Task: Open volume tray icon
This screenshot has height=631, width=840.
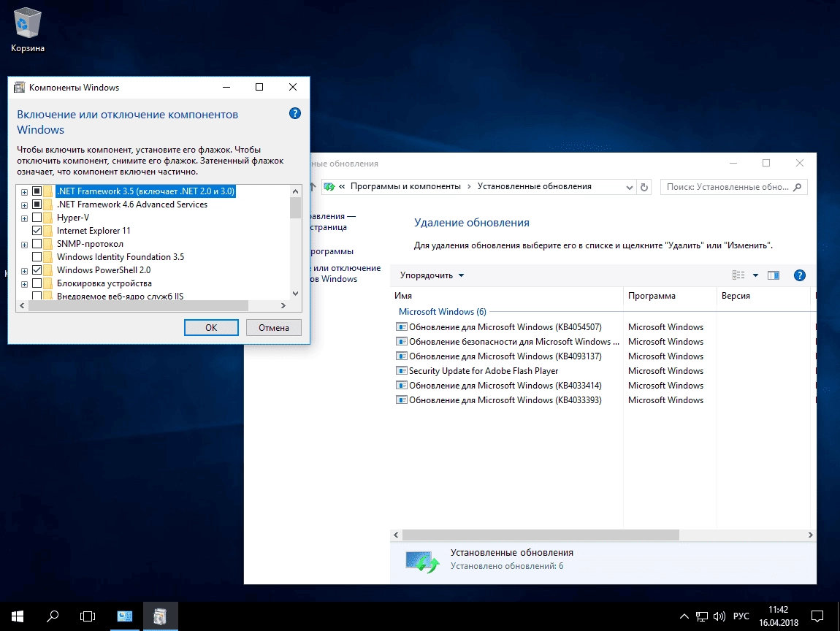Action: tap(719, 616)
